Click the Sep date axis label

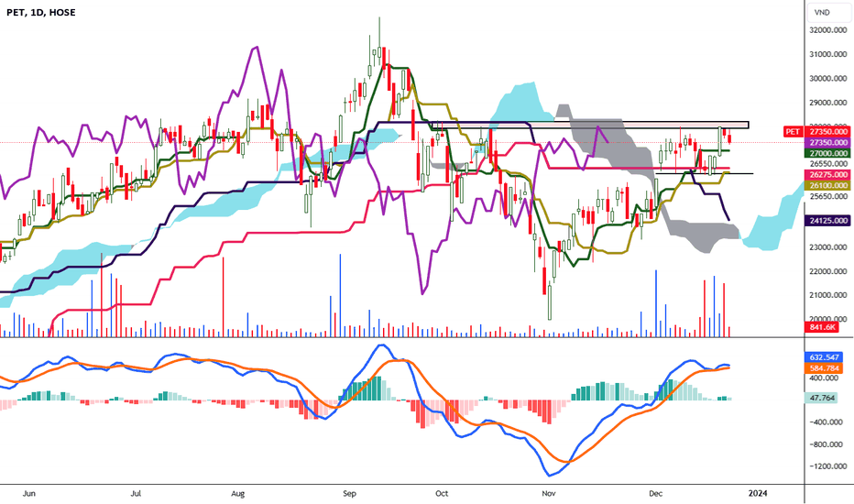(x=349, y=494)
